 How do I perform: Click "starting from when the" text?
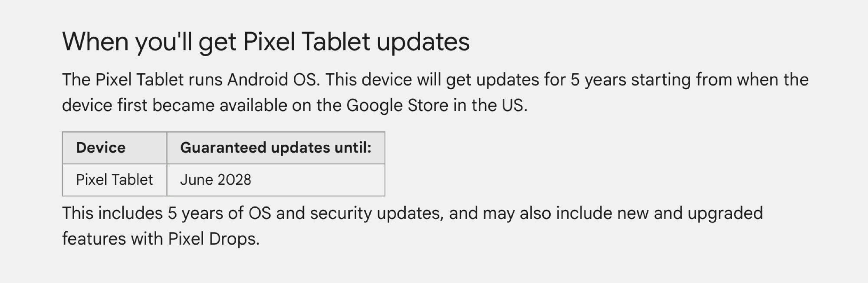720,80
